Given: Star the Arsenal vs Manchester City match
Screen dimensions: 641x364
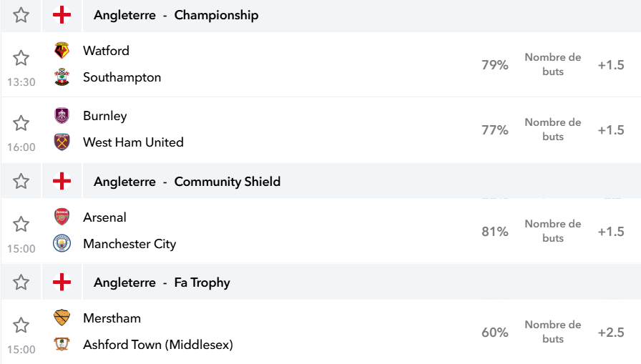Looking at the screenshot, I should (x=21, y=225).
